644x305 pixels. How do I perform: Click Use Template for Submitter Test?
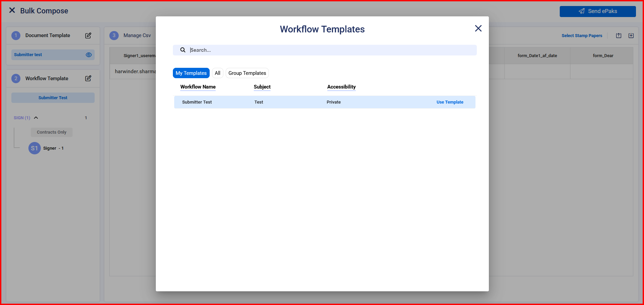coord(450,102)
